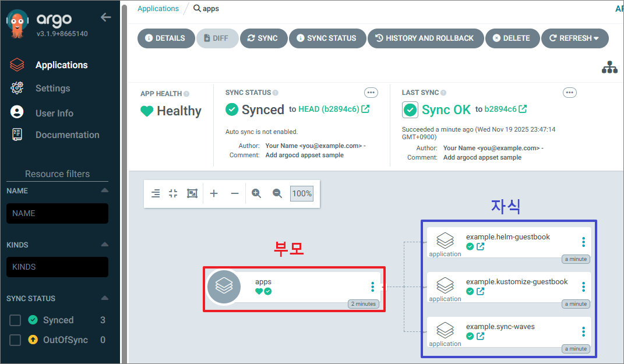The height and width of the screenshot is (364, 624).
Task: Go to User Info page
Action: click(x=54, y=113)
